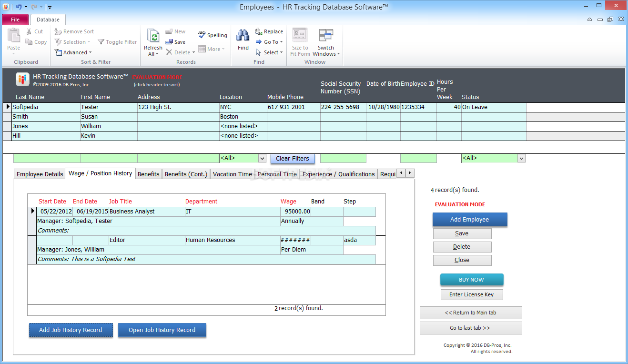Switch to the Employee Details tab
This screenshot has width=628, height=364.
click(40, 174)
